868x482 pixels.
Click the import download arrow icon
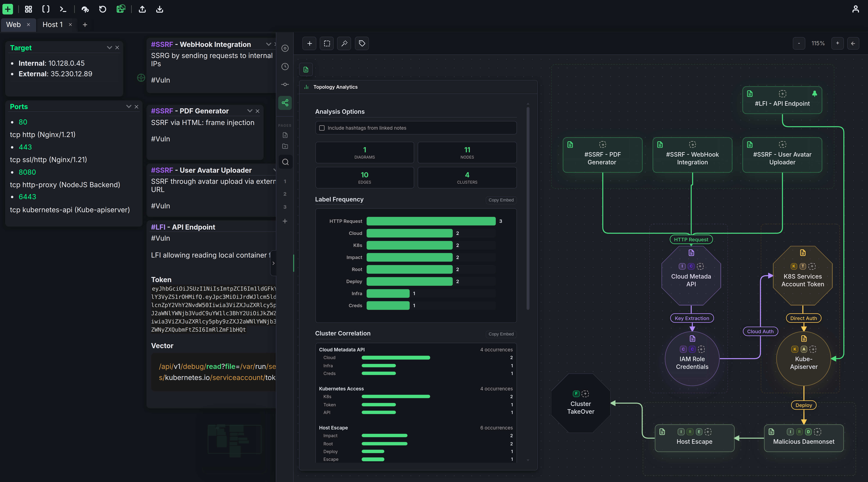(160, 9)
